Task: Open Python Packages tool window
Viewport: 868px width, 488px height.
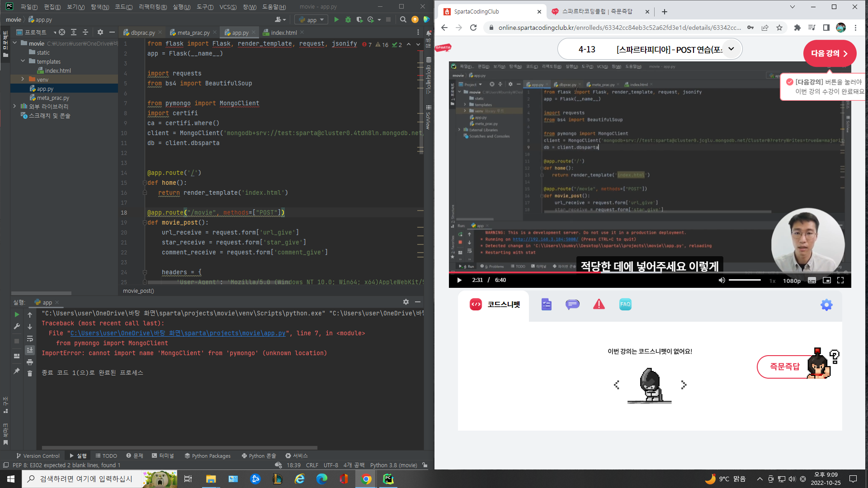Action: 208,455
